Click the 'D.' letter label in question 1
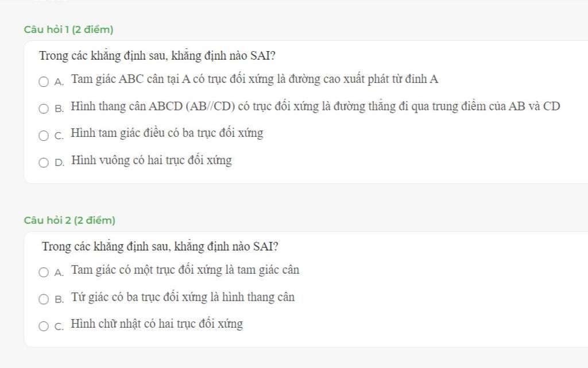The image size is (588, 368). 59,163
